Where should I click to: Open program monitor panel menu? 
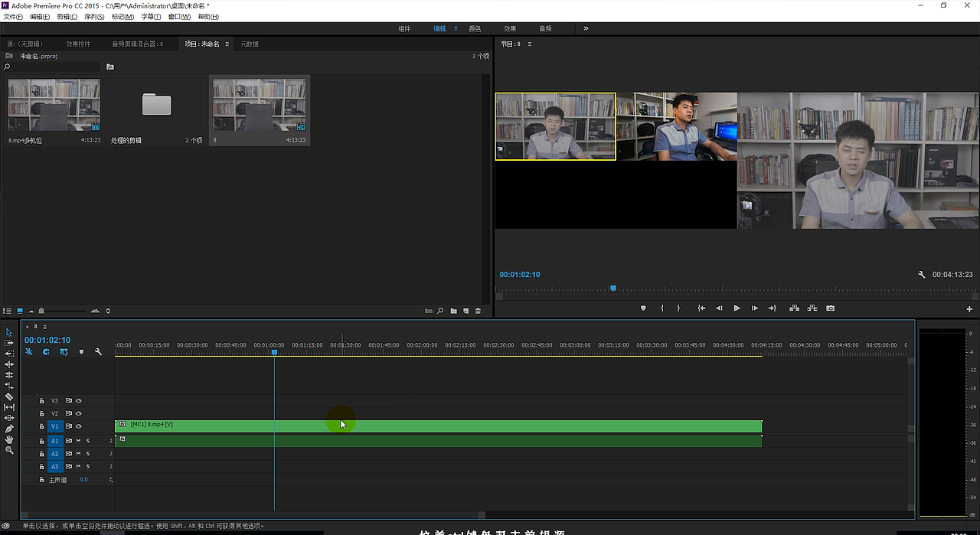pos(530,44)
